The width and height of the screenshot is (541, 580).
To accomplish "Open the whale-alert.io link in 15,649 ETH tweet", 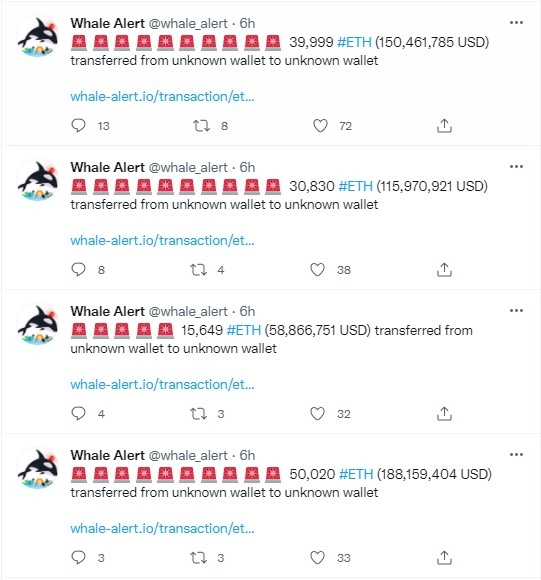I will click(x=162, y=384).
